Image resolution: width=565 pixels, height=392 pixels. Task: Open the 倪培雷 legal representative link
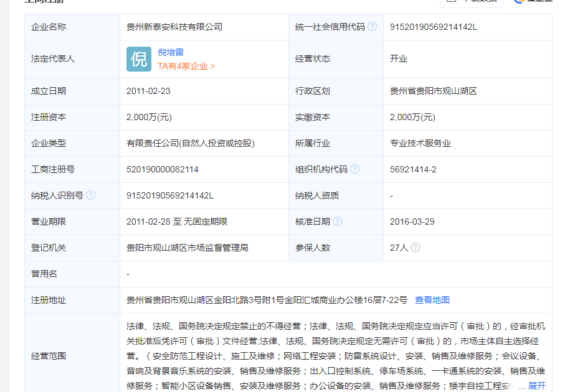[171, 52]
